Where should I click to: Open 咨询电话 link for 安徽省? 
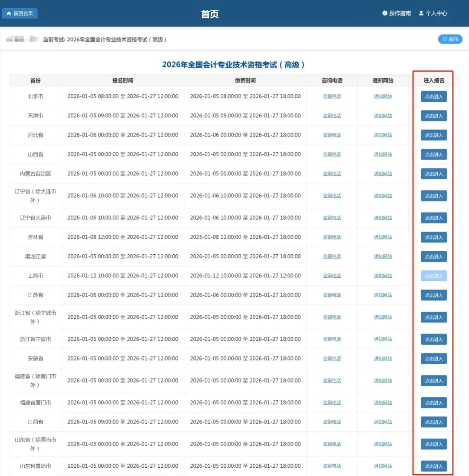(x=332, y=359)
